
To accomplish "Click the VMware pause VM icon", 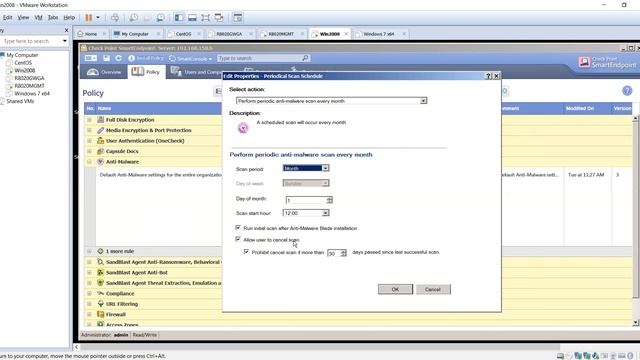I will 88,18.
